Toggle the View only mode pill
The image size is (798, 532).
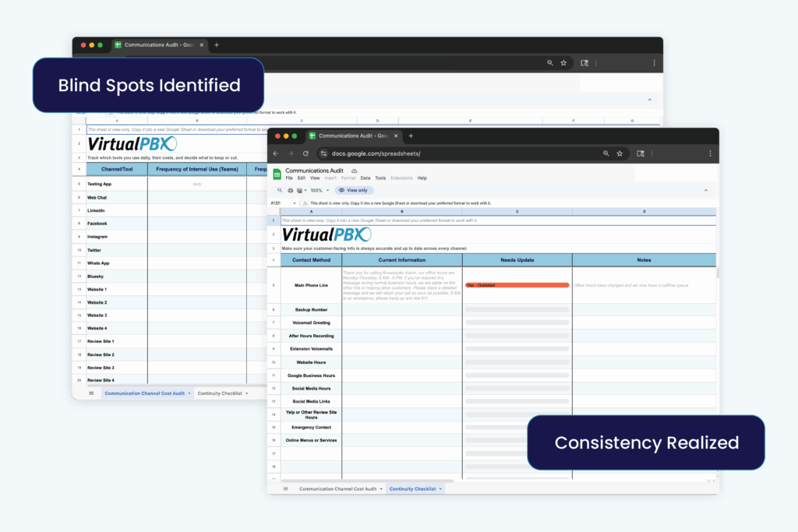click(x=355, y=190)
